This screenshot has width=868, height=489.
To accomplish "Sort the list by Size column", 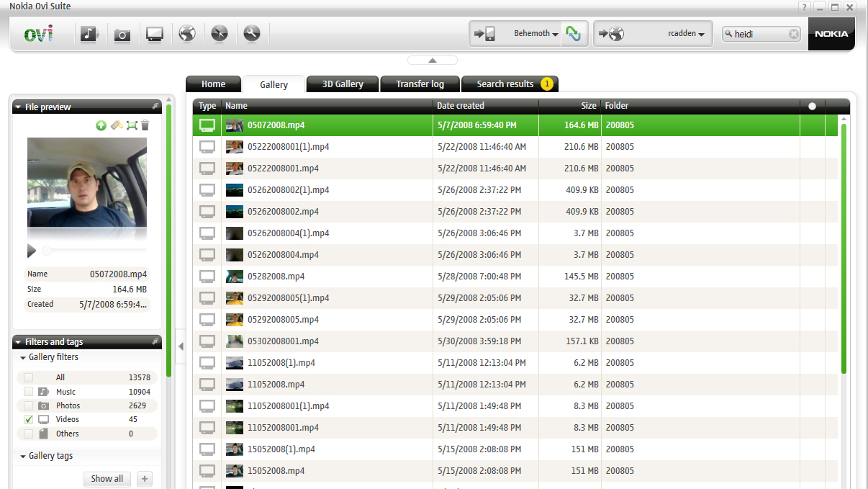I will [570, 106].
